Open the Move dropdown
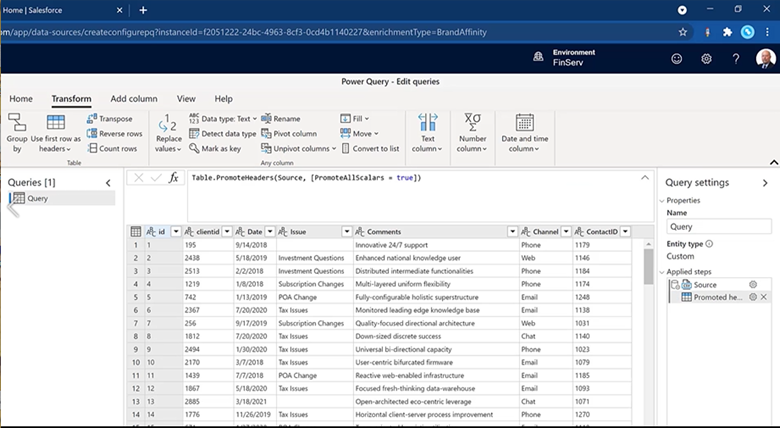Image resolution: width=780 pixels, height=428 pixels. 359,133
